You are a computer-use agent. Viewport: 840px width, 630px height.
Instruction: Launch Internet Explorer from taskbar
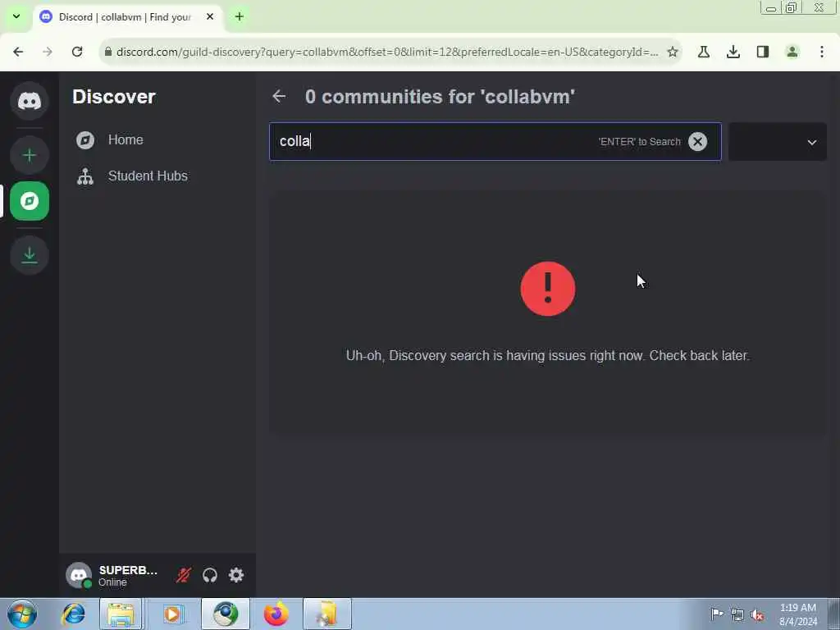[x=73, y=614]
